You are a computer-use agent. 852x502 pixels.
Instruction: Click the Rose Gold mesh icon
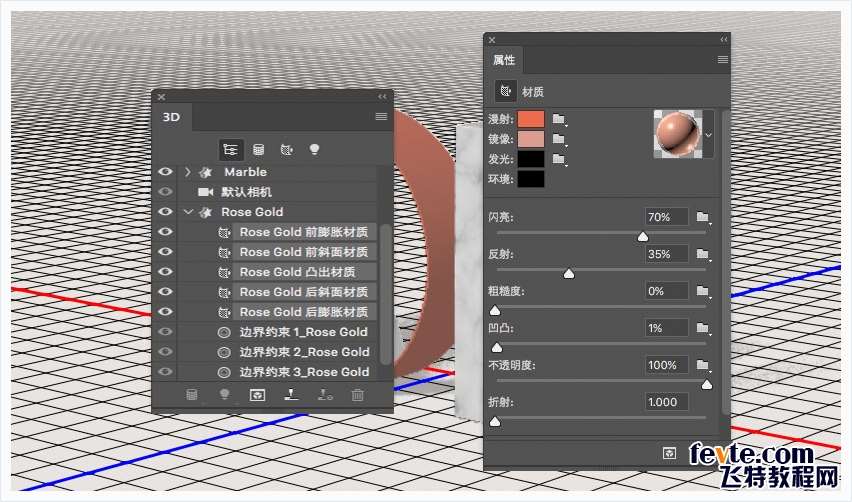pyautogui.click(x=205, y=212)
